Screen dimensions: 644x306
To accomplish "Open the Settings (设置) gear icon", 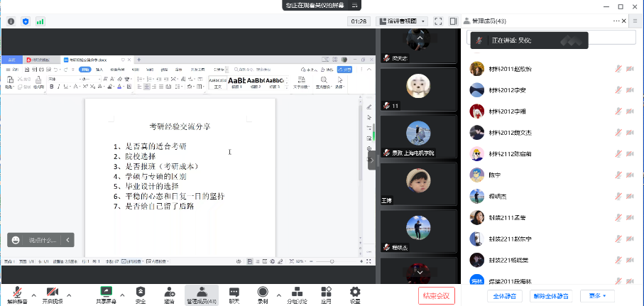I will pos(355,294).
